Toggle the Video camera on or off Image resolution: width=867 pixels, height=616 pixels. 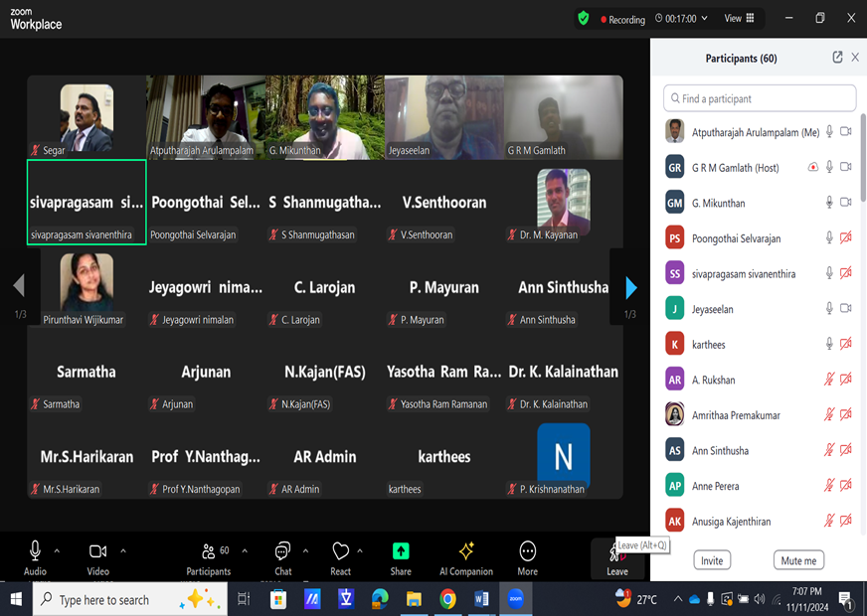click(x=97, y=556)
